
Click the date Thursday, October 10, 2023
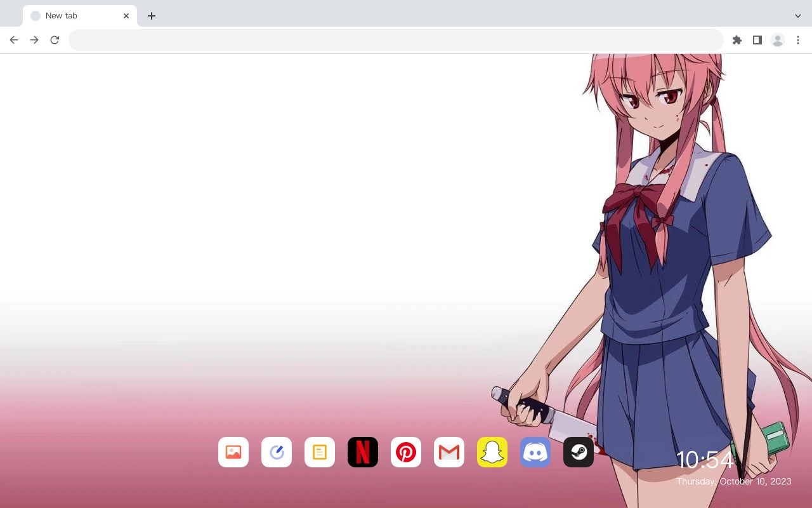click(x=734, y=481)
